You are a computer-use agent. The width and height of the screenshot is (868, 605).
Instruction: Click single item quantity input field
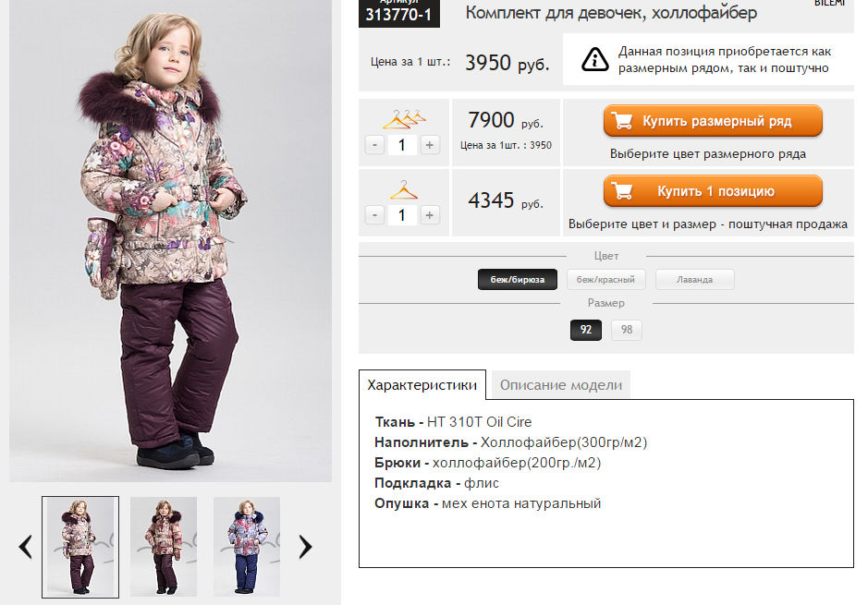(402, 214)
